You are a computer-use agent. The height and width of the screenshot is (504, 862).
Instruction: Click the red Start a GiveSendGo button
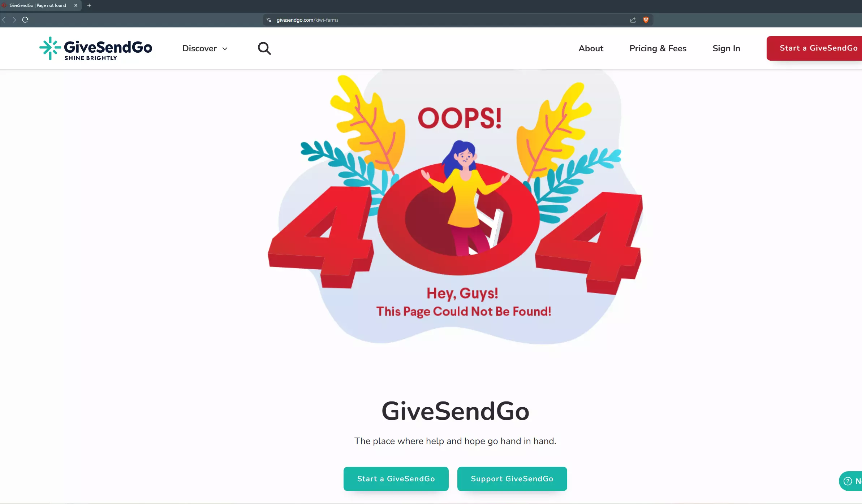click(814, 48)
